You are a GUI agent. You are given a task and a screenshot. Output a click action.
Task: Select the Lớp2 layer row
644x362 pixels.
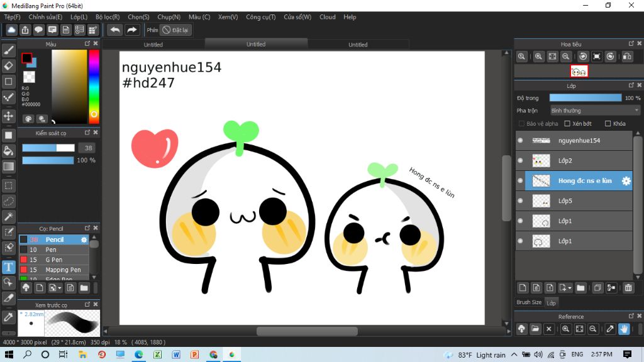tap(575, 160)
